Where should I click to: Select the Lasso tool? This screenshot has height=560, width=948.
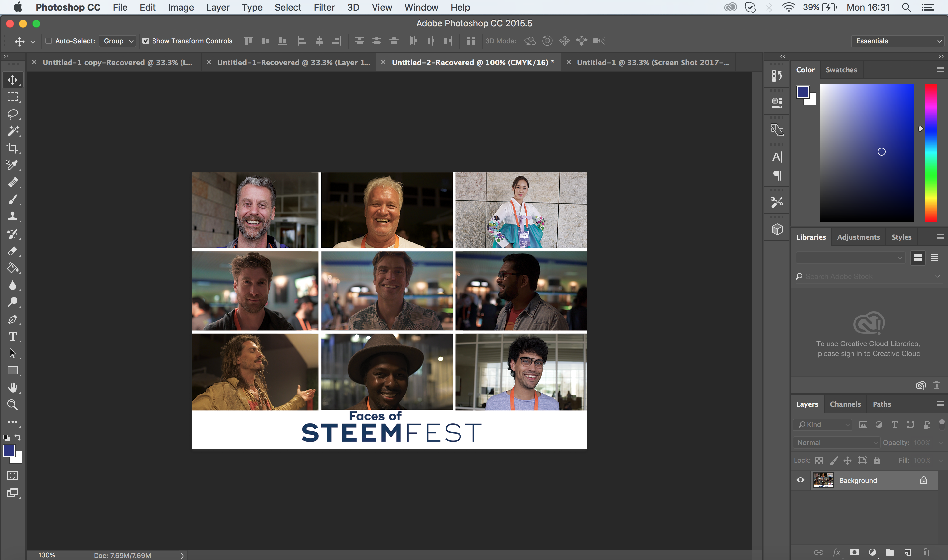pos(12,114)
